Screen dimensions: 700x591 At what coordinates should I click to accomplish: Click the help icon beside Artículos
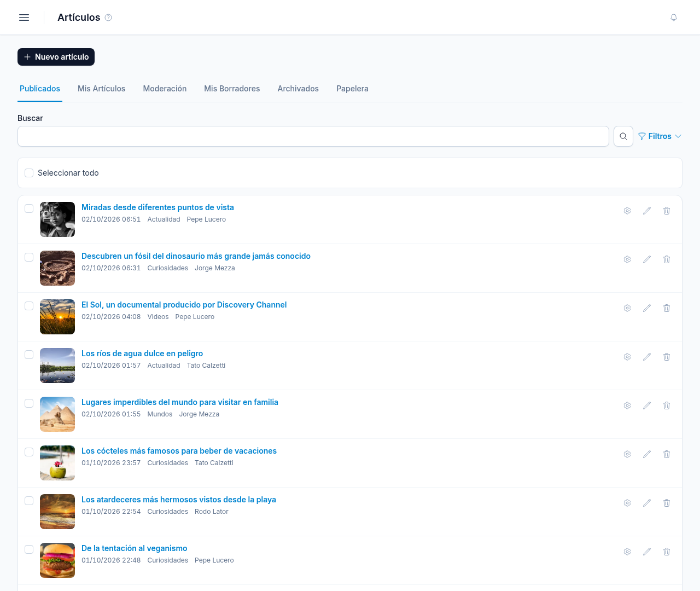(108, 18)
